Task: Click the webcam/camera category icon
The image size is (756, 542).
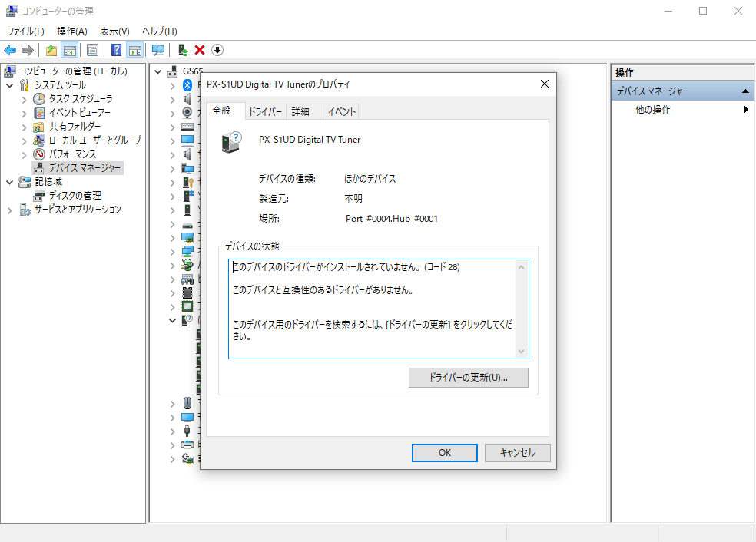Action: [x=187, y=113]
